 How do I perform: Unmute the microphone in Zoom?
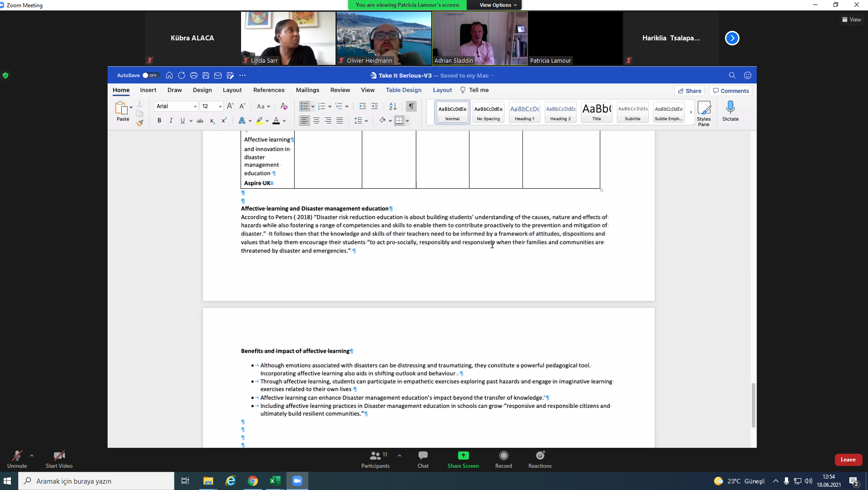17,459
